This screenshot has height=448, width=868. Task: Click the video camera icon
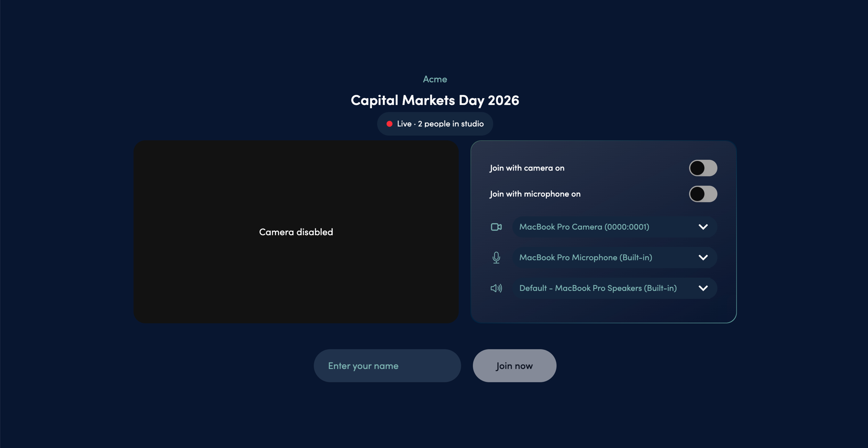[496, 227]
